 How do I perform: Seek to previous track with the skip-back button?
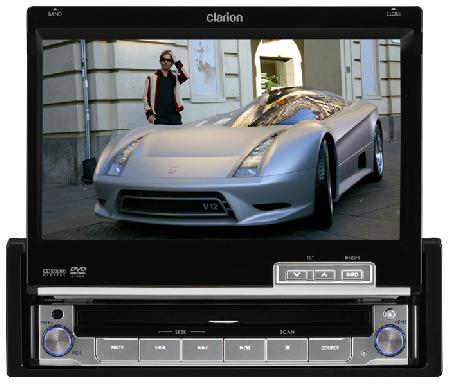click(x=160, y=349)
